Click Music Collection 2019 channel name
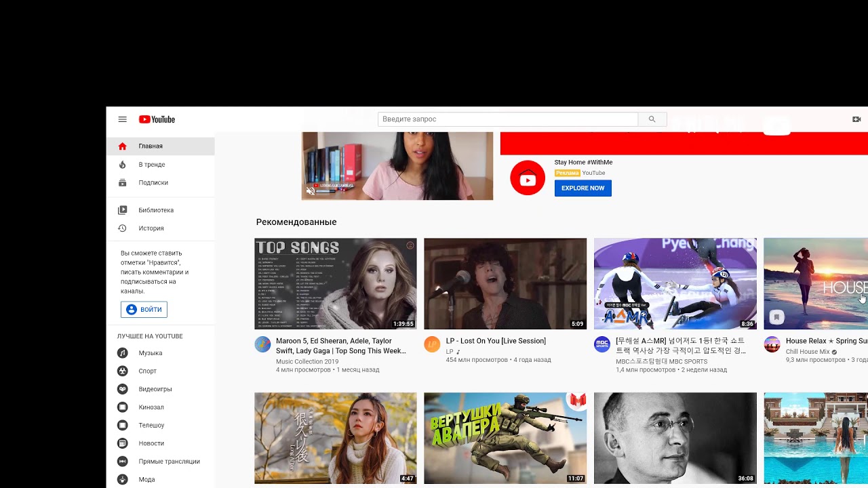The height and width of the screenshot is (488, 868). tap(307, 362)
